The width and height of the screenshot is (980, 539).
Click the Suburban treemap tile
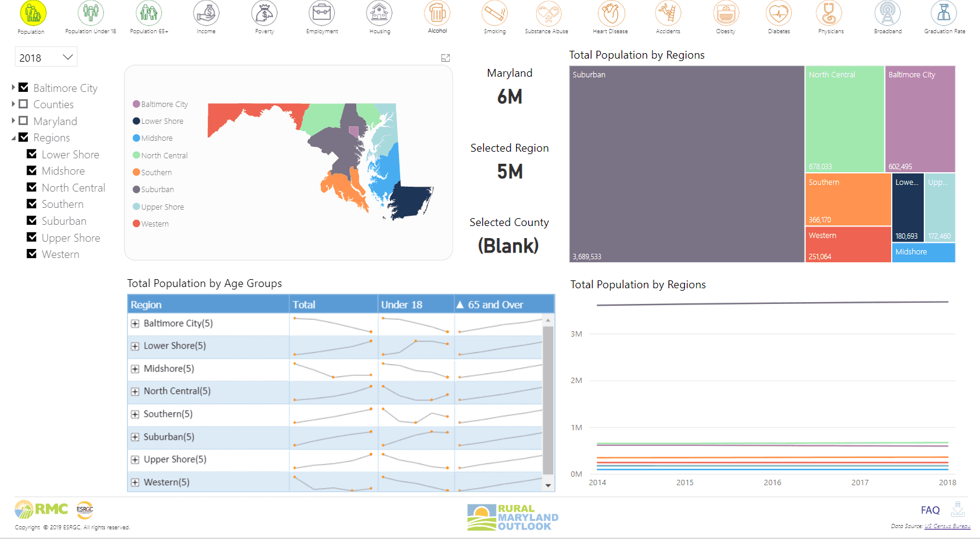687,164
